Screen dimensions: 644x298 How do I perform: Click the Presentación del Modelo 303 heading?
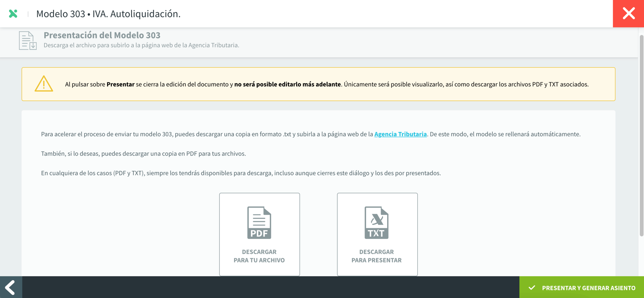[x=102, y=35]
